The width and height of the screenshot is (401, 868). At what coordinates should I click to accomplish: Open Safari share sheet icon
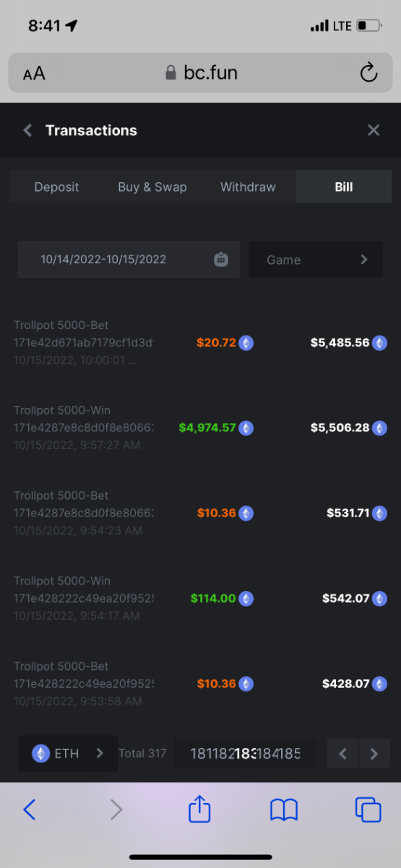point(199,809)
